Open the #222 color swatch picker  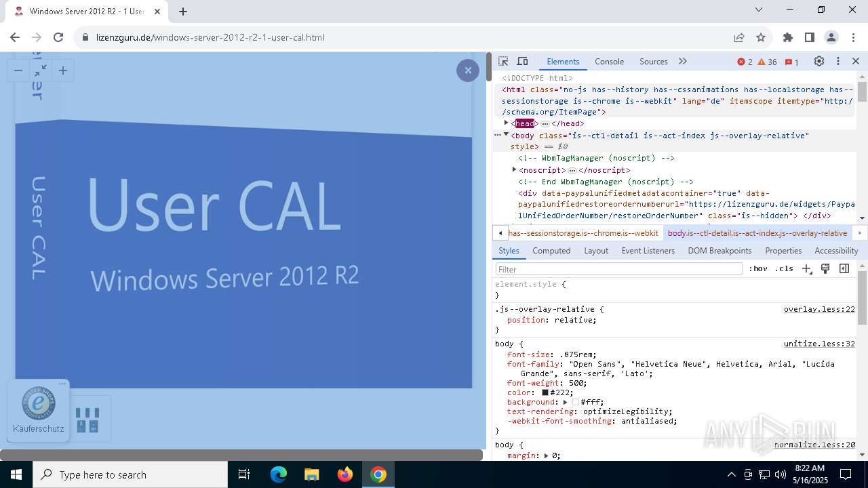545,392
